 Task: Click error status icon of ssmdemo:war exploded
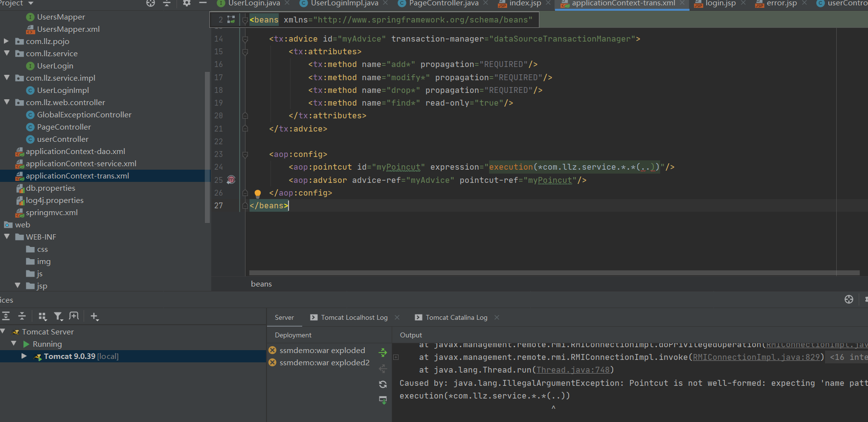pos(272,350)
